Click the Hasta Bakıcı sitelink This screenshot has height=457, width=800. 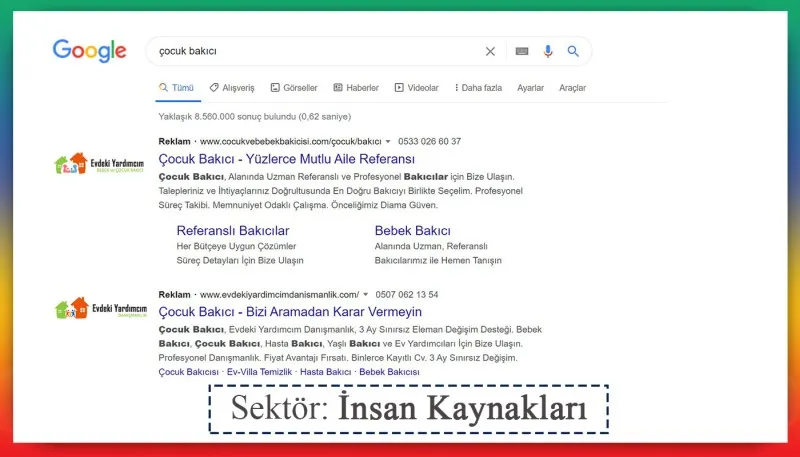click(326, 372)
